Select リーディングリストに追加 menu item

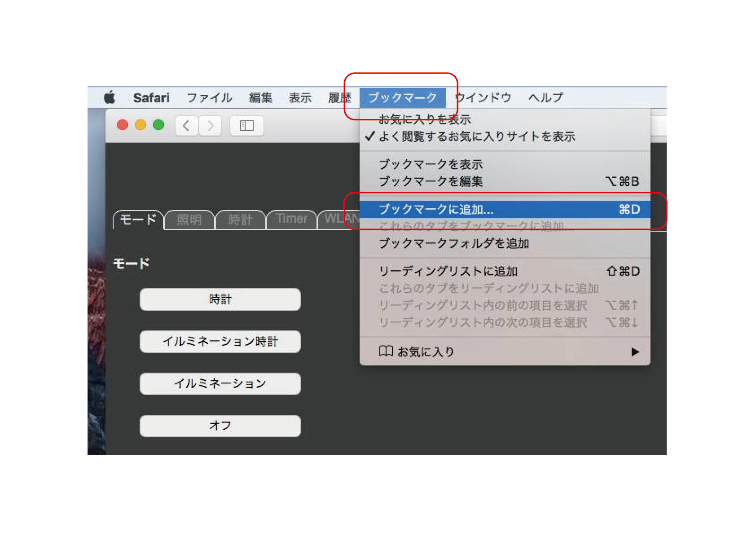pyautogui.click(x=448, y=271)
